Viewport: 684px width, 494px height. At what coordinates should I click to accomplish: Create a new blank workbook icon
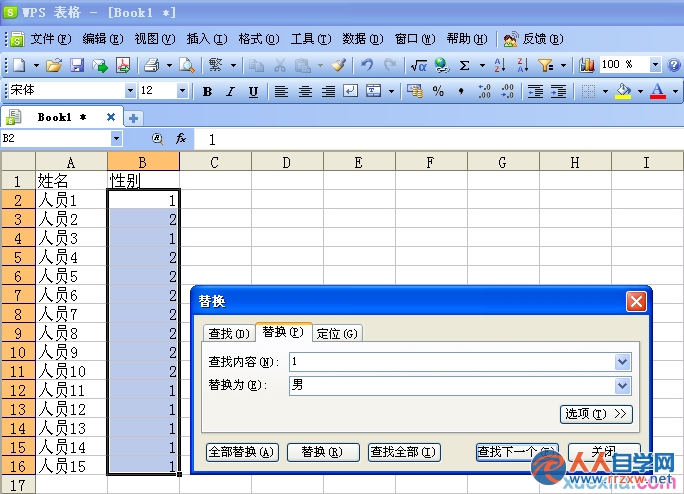click(19, 65)
